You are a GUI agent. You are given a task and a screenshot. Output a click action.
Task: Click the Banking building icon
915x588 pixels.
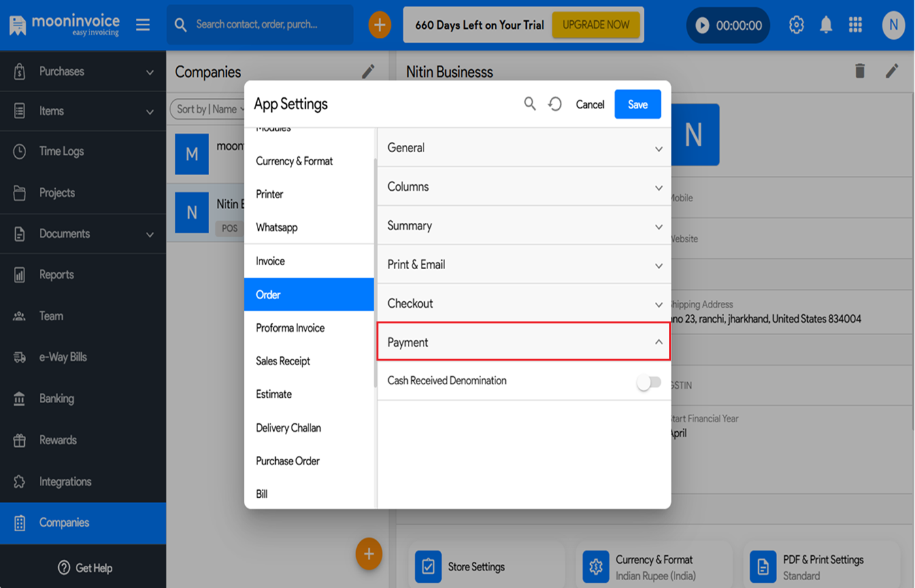tap(20, 399)
